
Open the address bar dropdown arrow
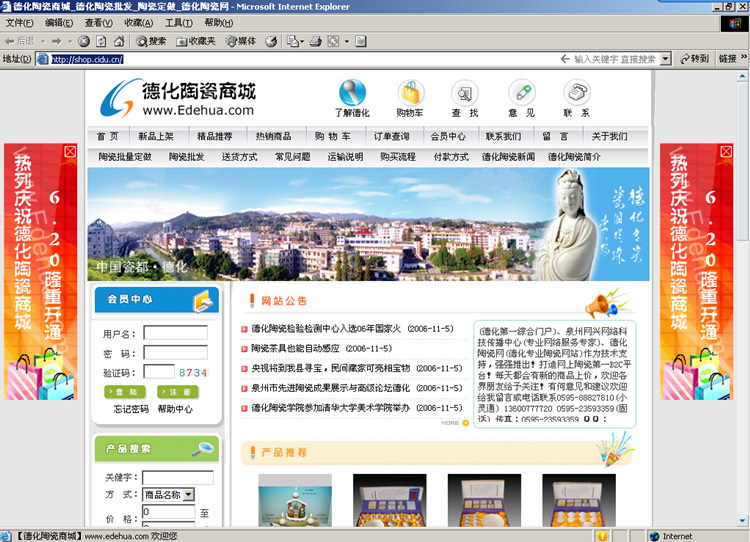pyautogui.click(x=665, y=59)
